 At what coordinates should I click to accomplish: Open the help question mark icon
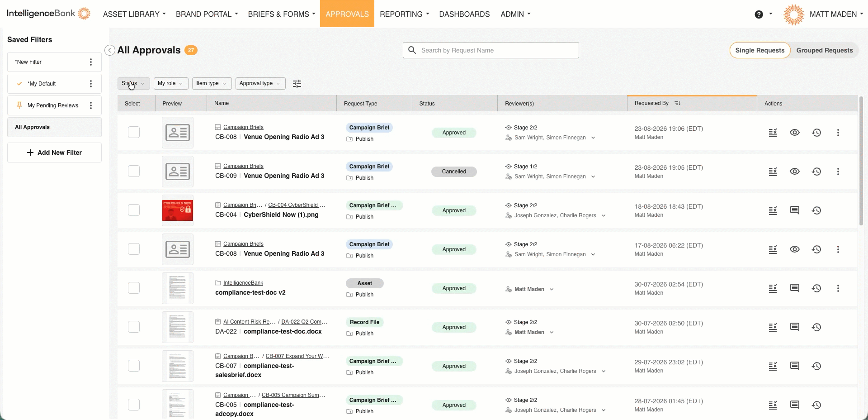(759, 14)
